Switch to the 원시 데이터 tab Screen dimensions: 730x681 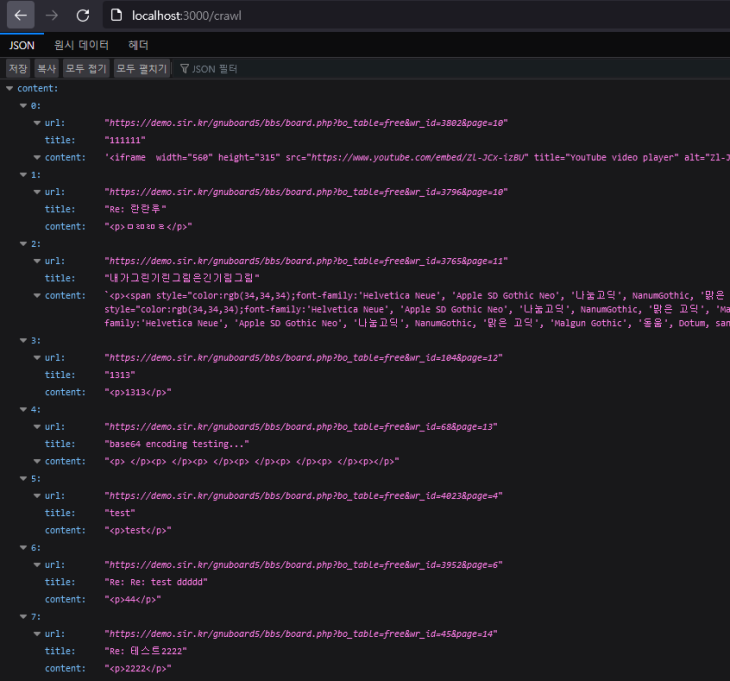[81, 45]
